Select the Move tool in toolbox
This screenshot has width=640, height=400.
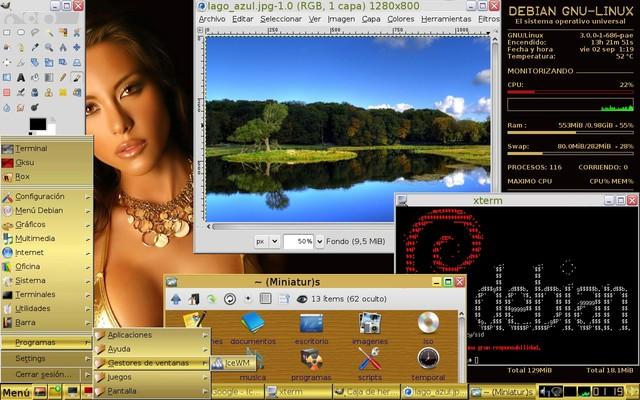coord(77,47)
